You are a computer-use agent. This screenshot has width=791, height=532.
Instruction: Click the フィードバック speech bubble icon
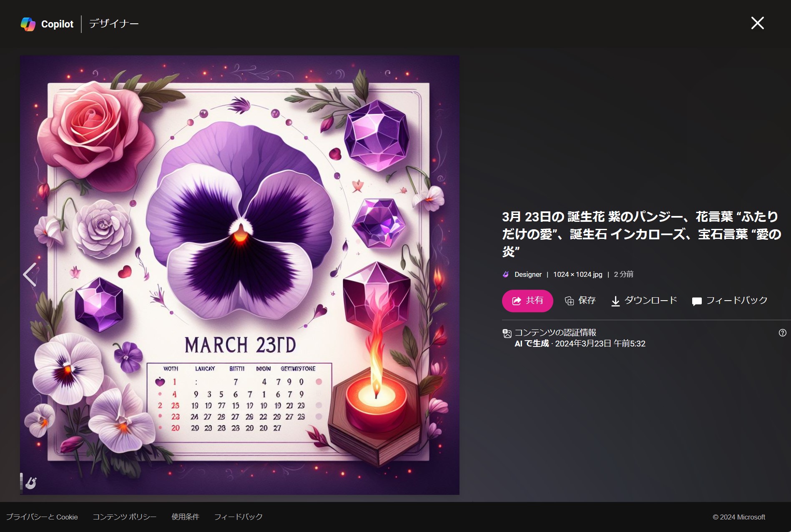696,301
